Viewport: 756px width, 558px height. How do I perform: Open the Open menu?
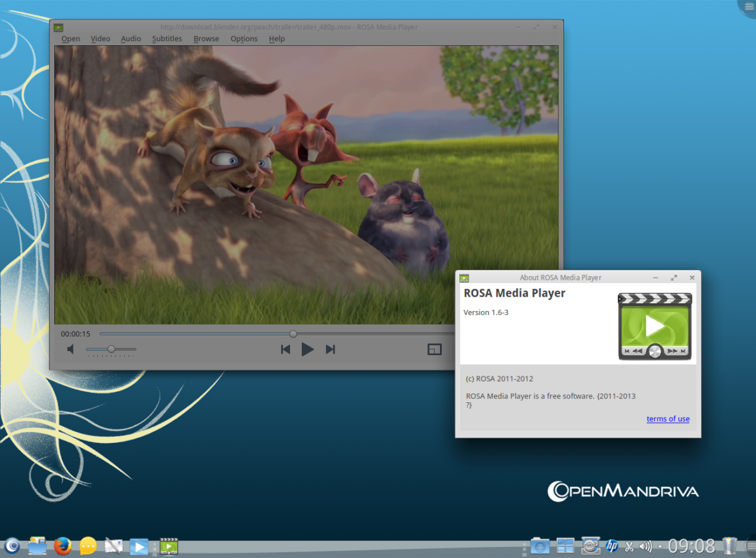click(x=70, y=39)
